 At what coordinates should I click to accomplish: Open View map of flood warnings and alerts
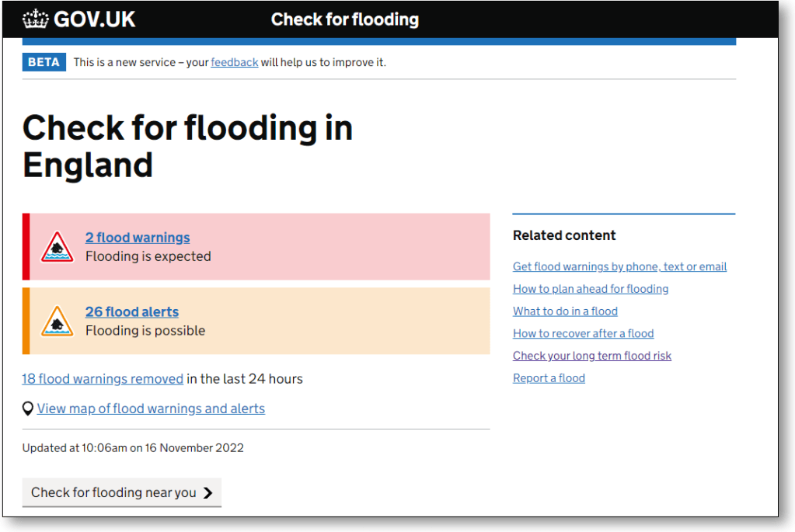pyautogui.click(x=151, y=409)
